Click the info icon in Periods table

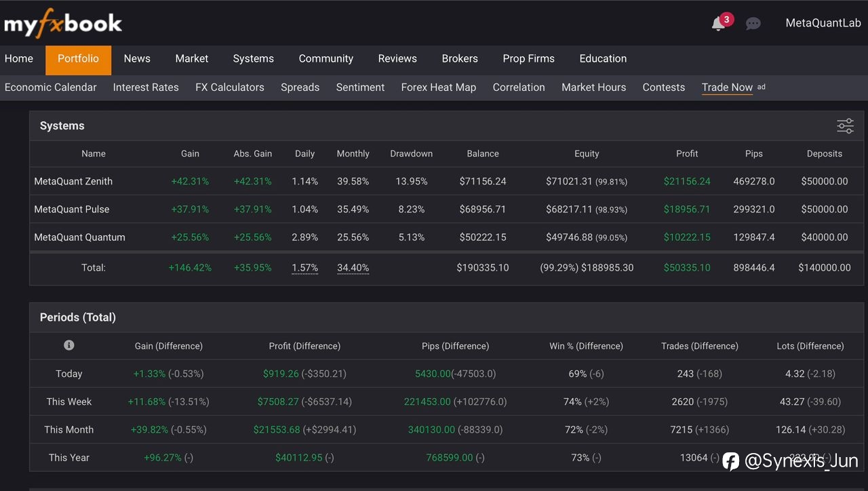pos(68,345)
